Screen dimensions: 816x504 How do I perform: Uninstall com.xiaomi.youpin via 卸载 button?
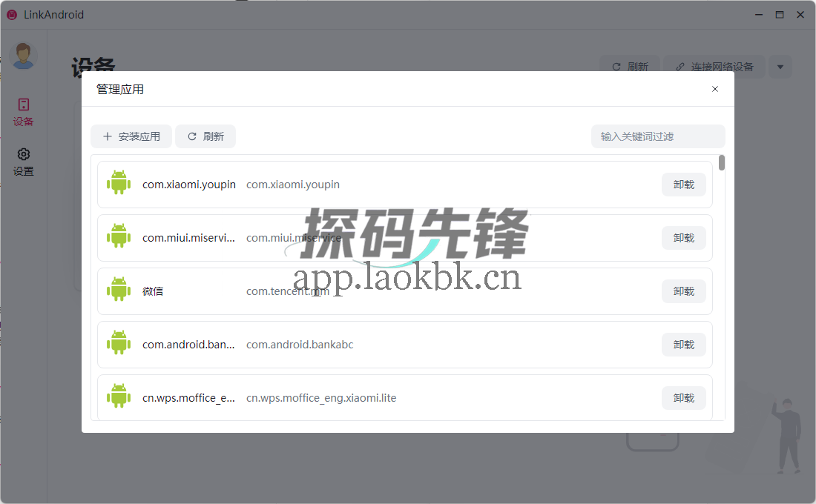(684, 185)
